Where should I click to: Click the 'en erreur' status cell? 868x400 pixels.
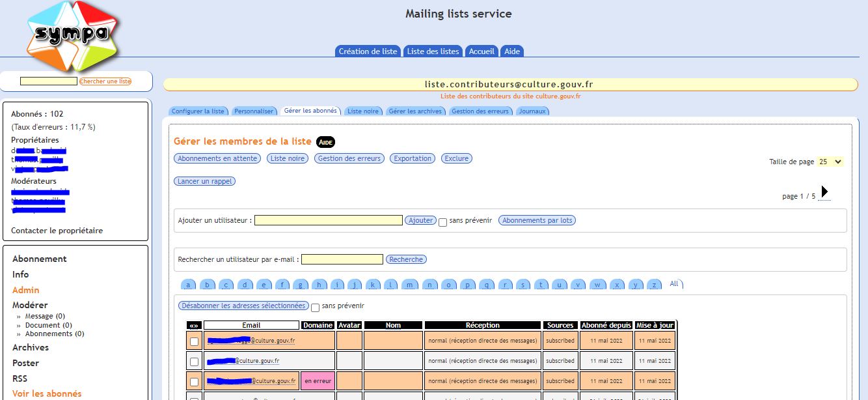pyautogui.click(x=318, y=381)
